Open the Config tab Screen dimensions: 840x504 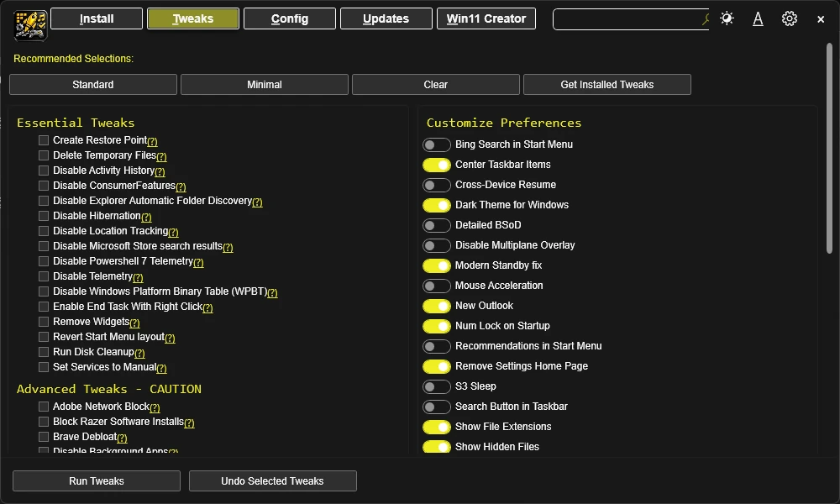pos(289,18)
